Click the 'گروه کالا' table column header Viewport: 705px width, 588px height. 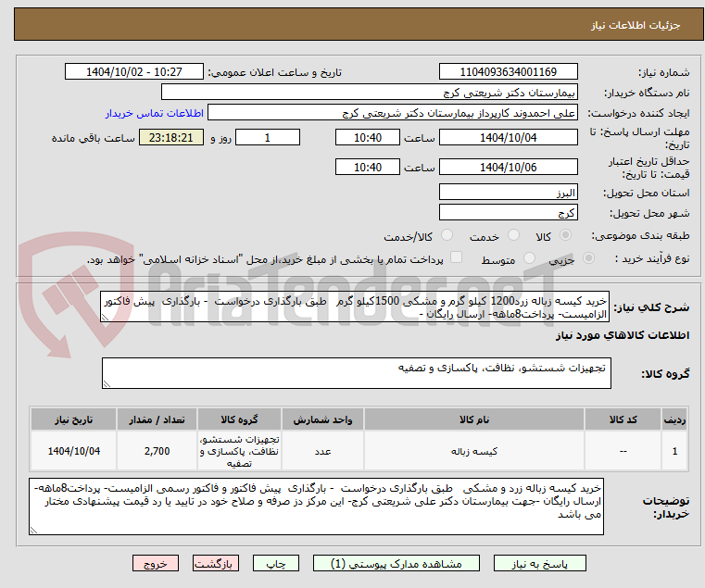click(239, 419)
